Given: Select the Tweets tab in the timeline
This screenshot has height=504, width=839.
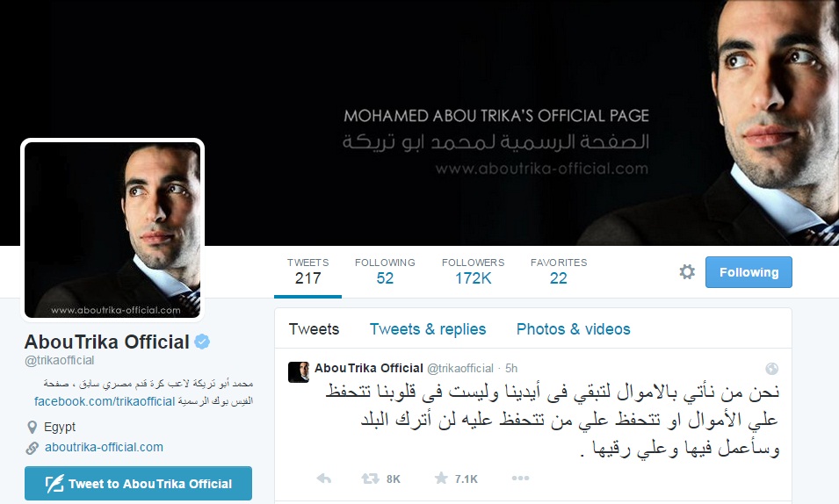Looking at the screenshot, I should tap(315, 329).
